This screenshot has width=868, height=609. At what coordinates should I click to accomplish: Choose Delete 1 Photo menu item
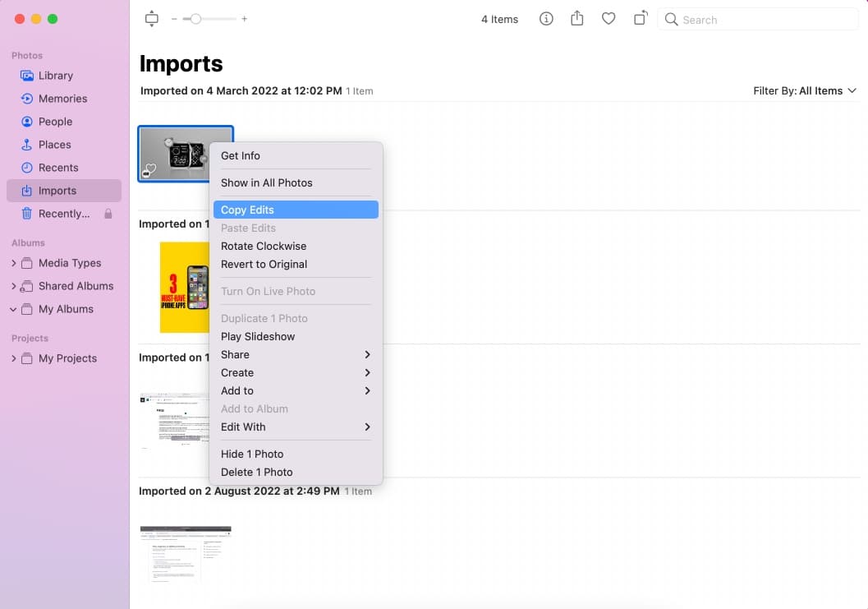pyautogui.click(x=296, y=472)
